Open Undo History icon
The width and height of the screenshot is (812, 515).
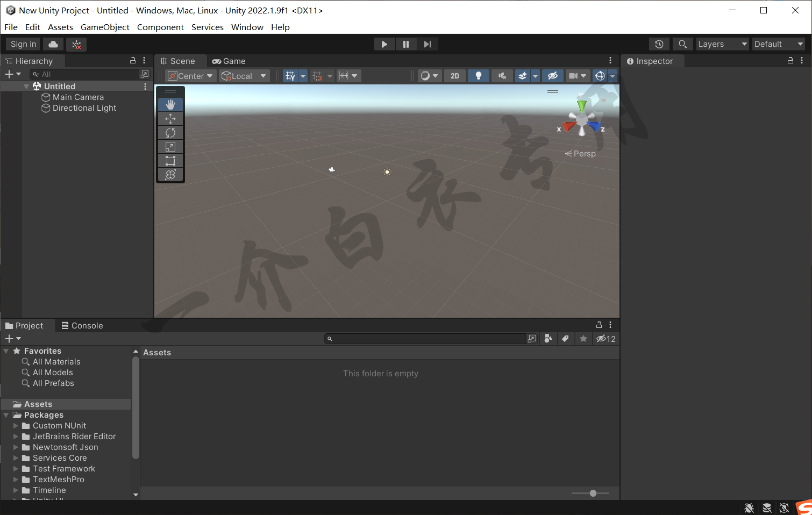point(659,44)
